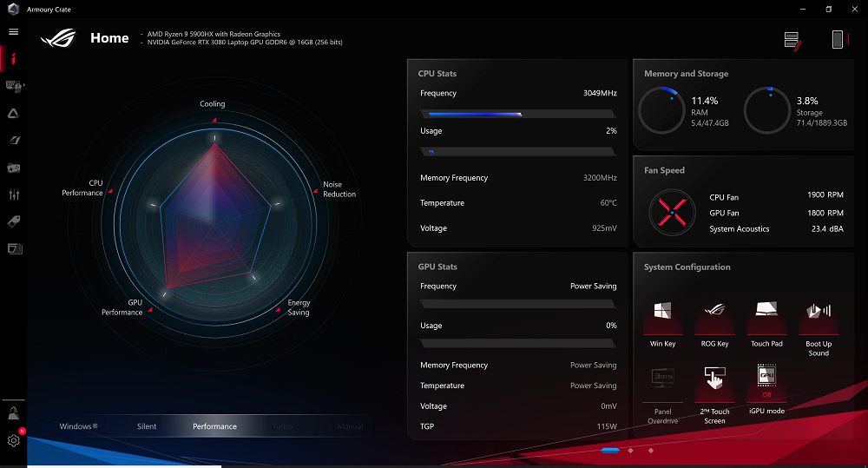868x468 pixels.
Task: Click the 115W TGP value
Action: (607, 426)
